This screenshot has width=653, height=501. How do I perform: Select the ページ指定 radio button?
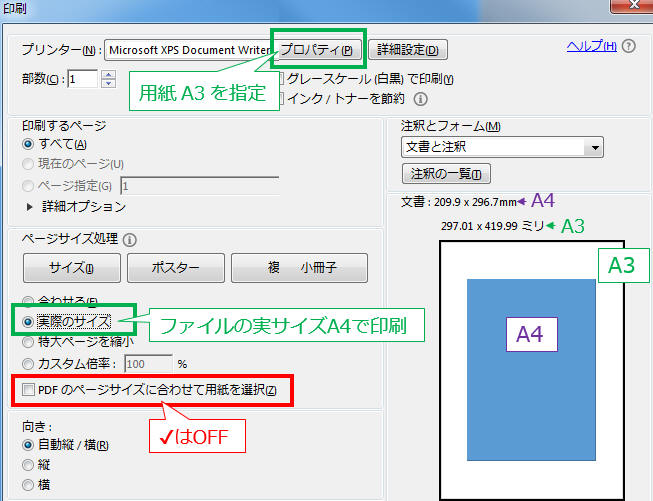[x=28, y=186]
